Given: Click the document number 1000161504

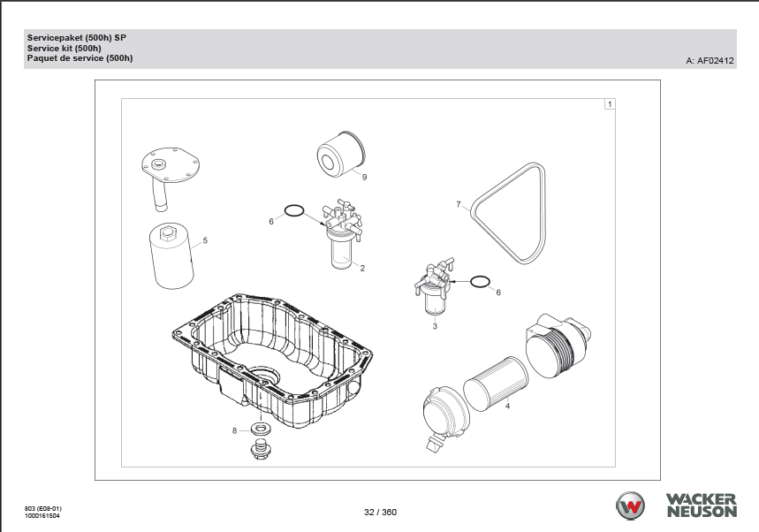Looking at the screenshot, I should pos(44,515).
